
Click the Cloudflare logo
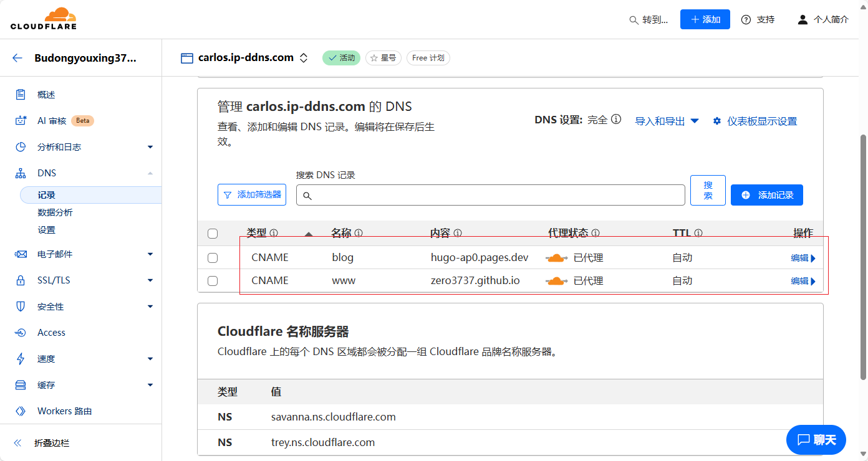44,19
